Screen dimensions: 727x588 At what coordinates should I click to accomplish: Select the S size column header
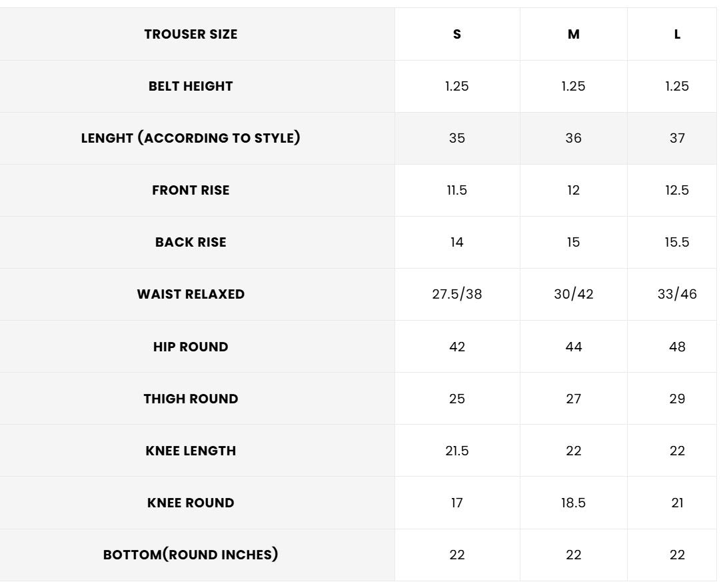(x=457, y=34)
